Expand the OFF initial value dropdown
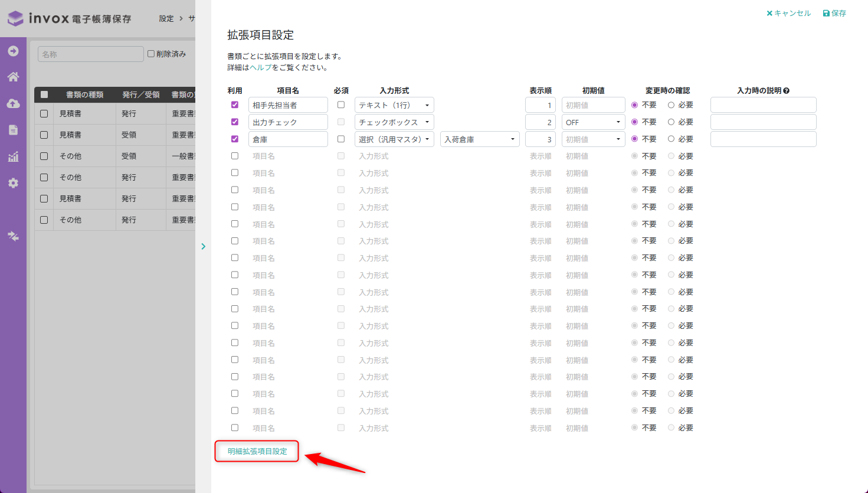Image resolution: width=868 pixels, height=493 pixels. (x=593, y=122)
